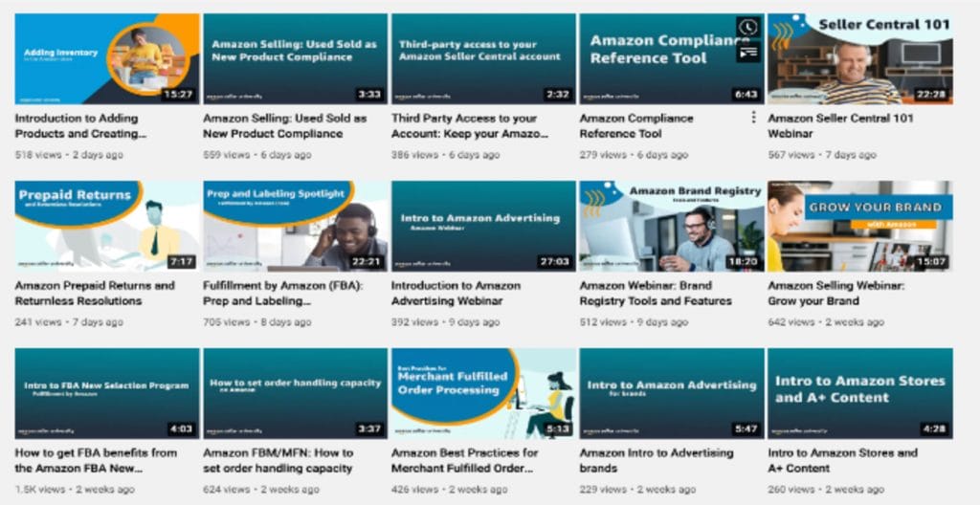Open Amazon Brand Registry video thumbnail
Screen dimensions: 980x505
tap(672, 227)
